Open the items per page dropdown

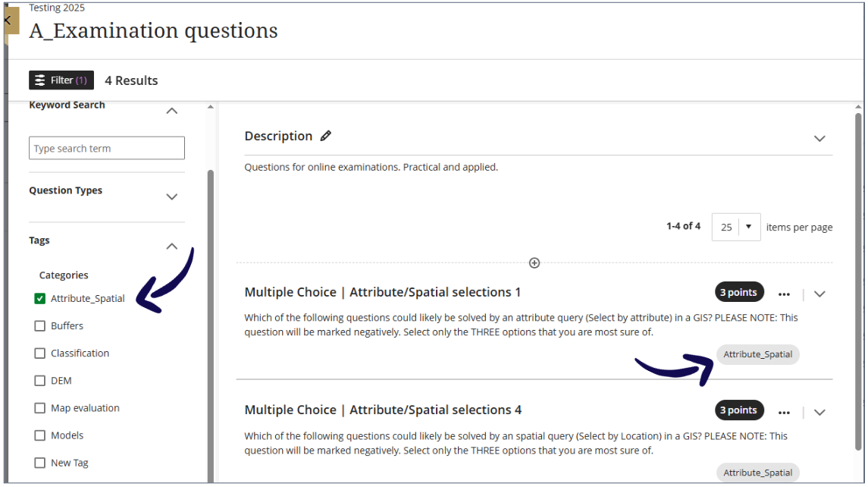735,227
